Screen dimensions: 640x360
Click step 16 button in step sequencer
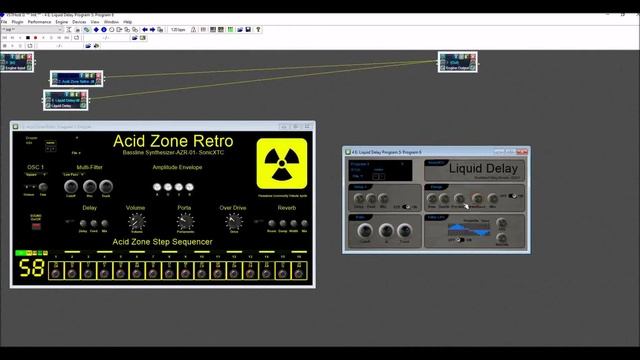(x=299, y=271)
